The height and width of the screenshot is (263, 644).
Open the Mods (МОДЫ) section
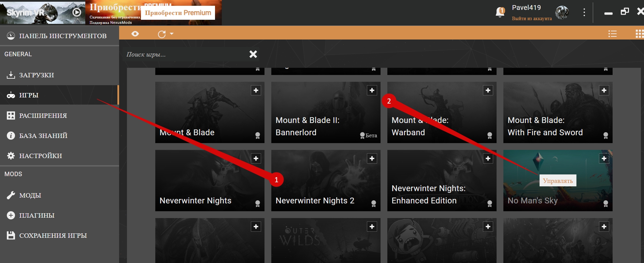[59, 195]
